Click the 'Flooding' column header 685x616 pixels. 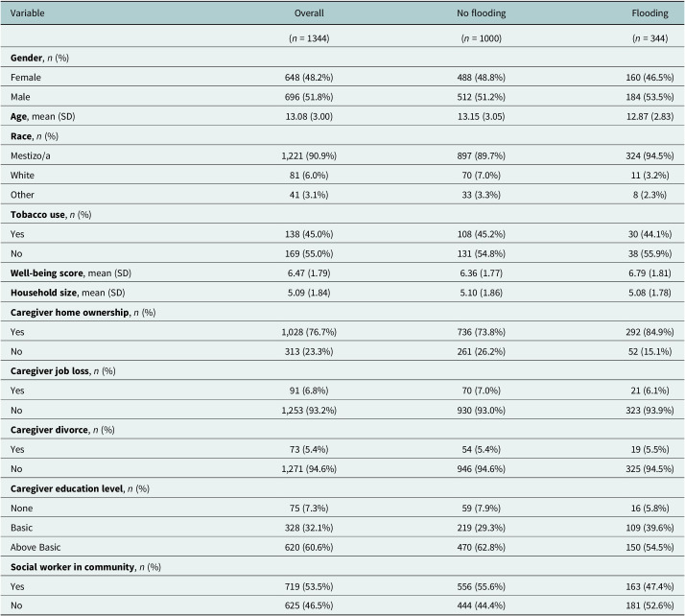pos(655,15)
